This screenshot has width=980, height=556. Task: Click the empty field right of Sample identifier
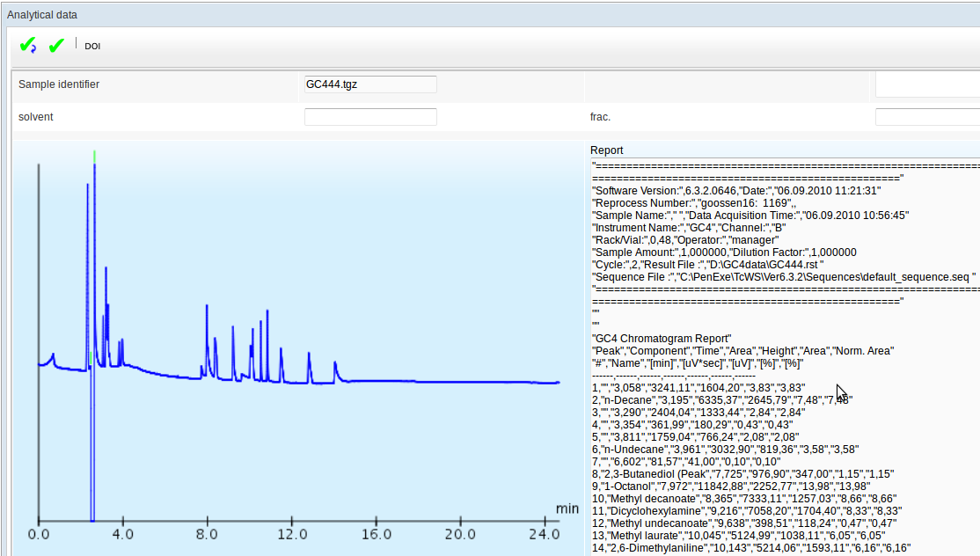[926, 84]
